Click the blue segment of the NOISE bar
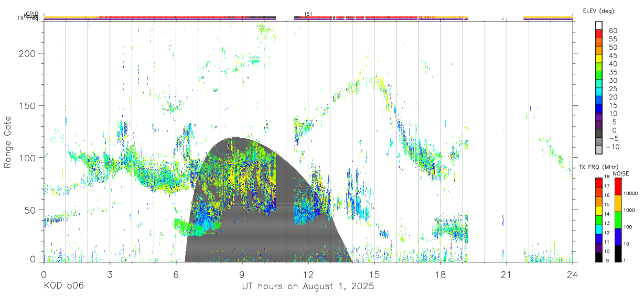Viewport: 644px width, 297px height. tap(618, 237)
